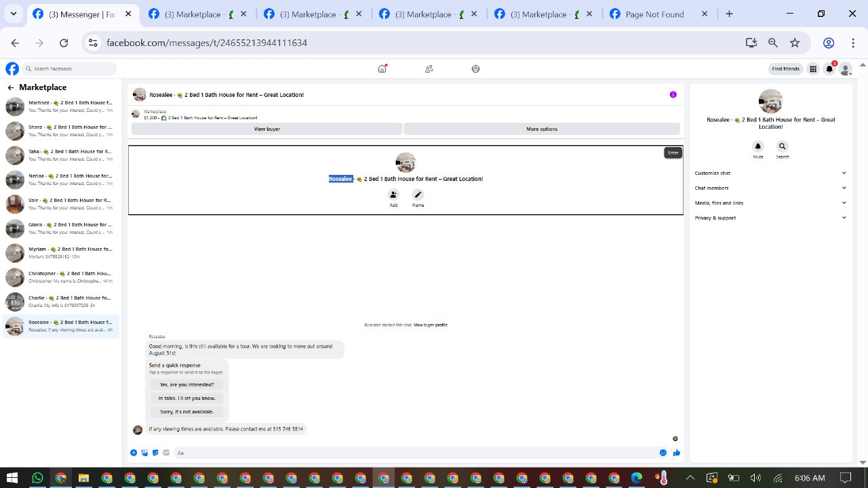The width and height of the screenshot is (868, 488).
Task: Open browser zoom magnifier in the address bar
Action: [x=773, y=43]
